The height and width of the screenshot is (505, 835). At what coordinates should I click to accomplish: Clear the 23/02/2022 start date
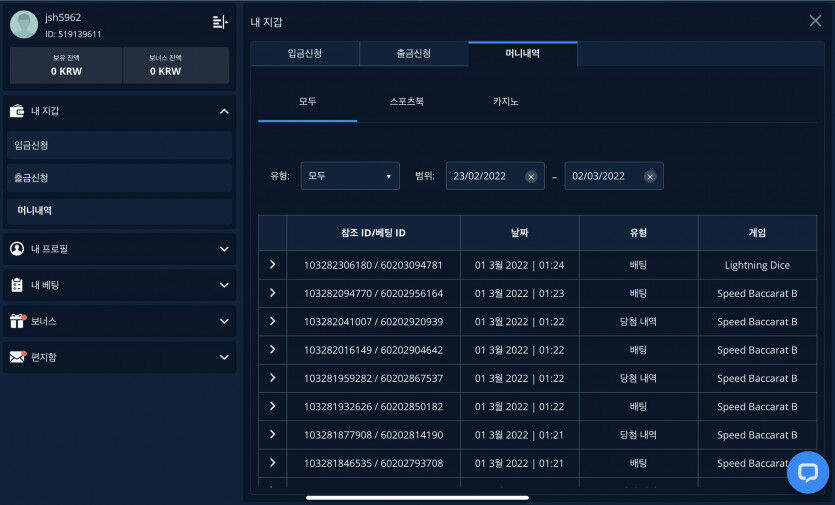[531, 177]
